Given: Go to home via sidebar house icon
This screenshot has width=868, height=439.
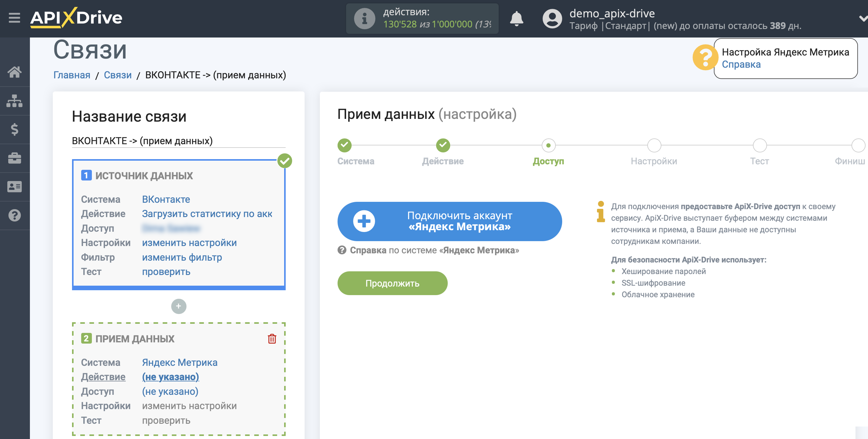Looking at the screenshot, I should point(14,72).
